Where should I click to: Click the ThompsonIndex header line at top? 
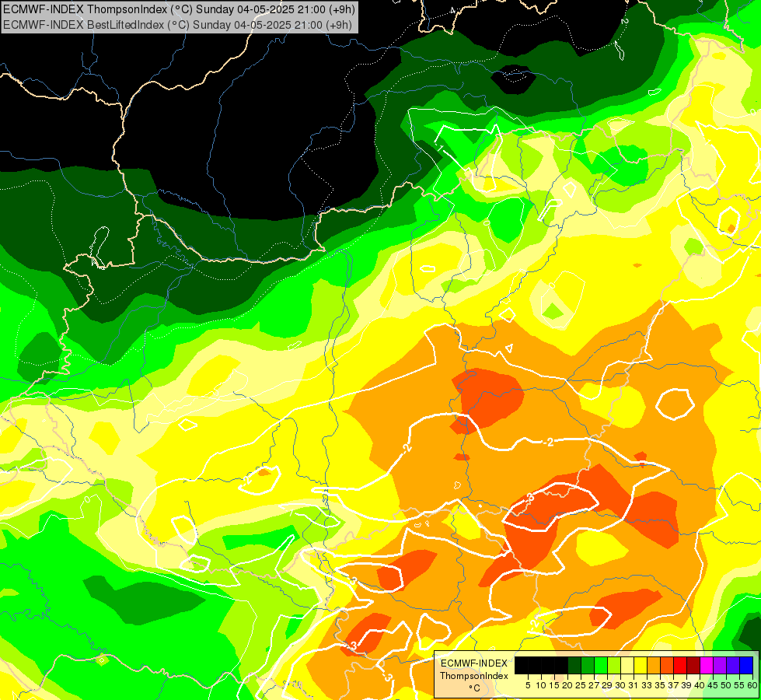pos(179,9)
